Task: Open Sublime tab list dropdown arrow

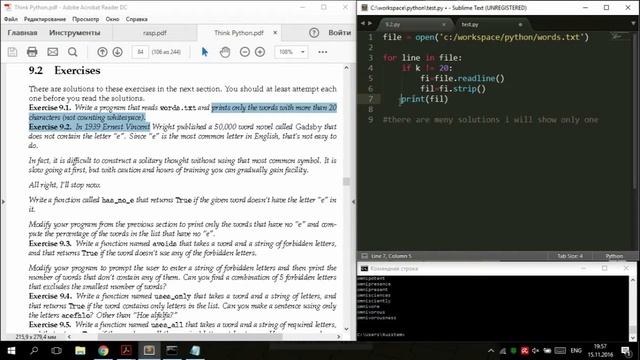Action: [633, 24]
